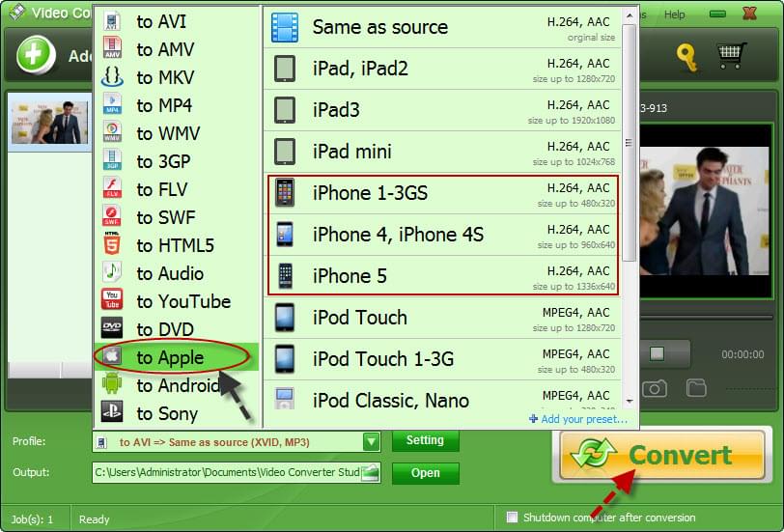Image resolution: width=784 pixels, height=532 pixels.
Task: Open the shopping cart purchase icon
Action: (733, 56)
